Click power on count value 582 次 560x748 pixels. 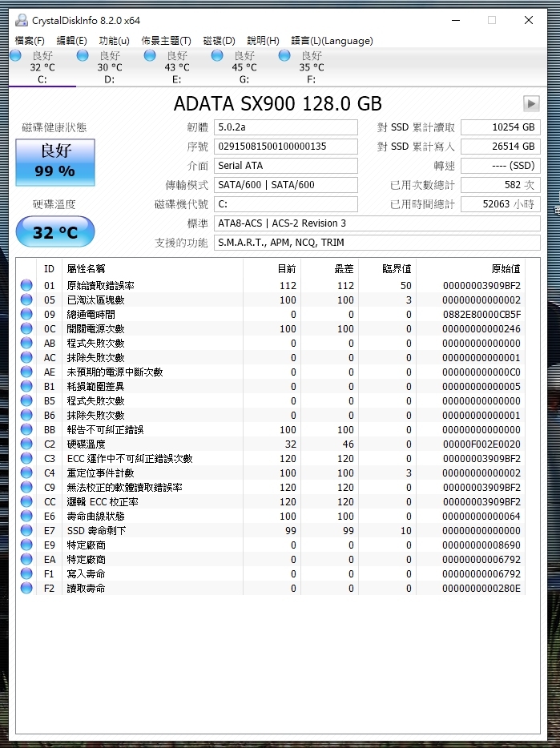click(501, 185)
